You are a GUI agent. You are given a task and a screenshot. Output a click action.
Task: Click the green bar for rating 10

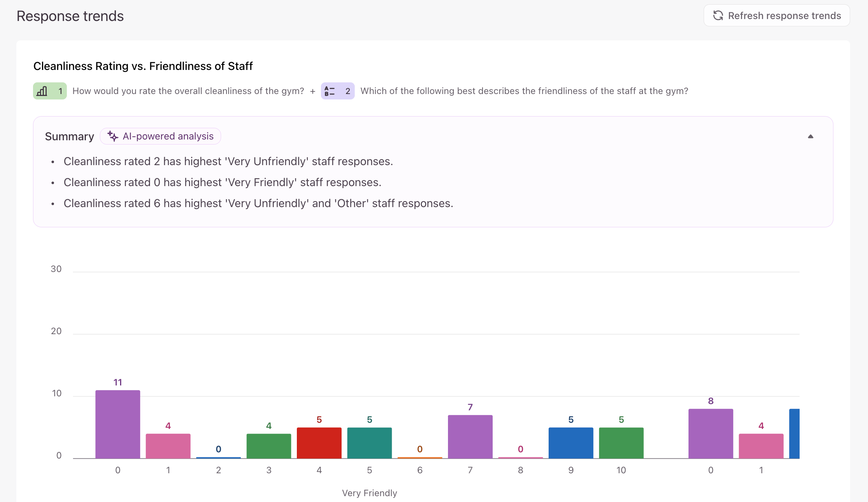point(621,443)
